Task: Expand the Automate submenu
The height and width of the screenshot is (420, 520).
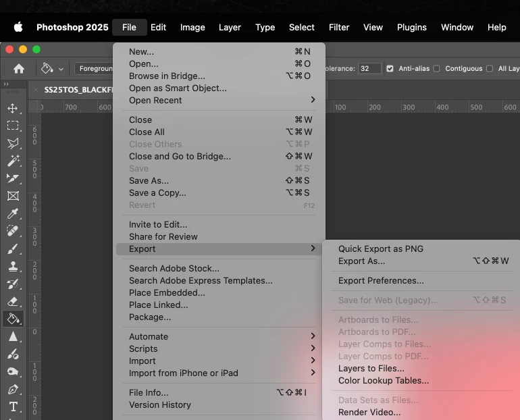Action: point(219,336)
